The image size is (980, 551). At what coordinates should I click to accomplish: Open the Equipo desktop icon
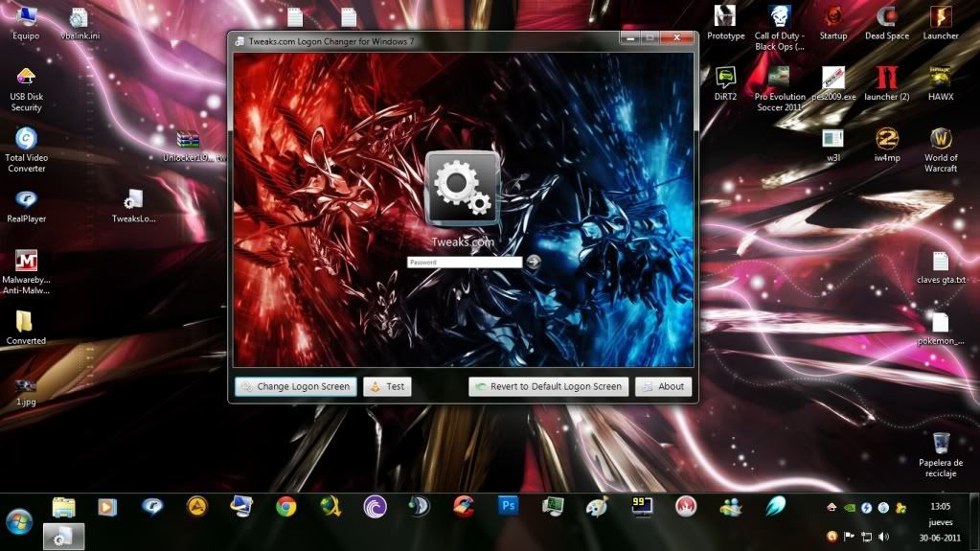pyautogui.click(x=26, y=22)
